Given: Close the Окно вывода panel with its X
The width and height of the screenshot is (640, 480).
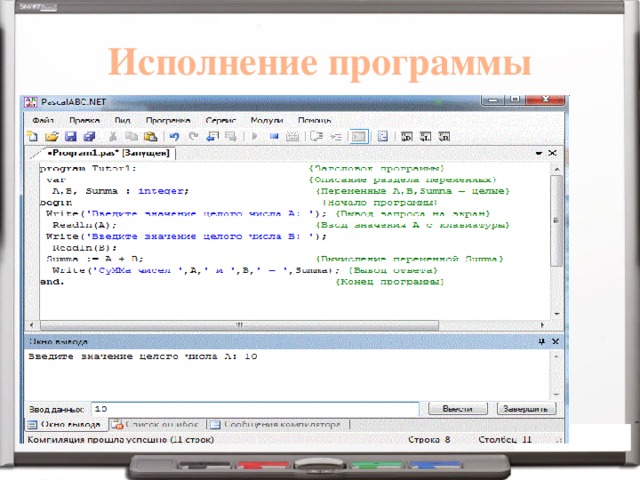Looking at the screenshot, I should (x=555, y=341).
